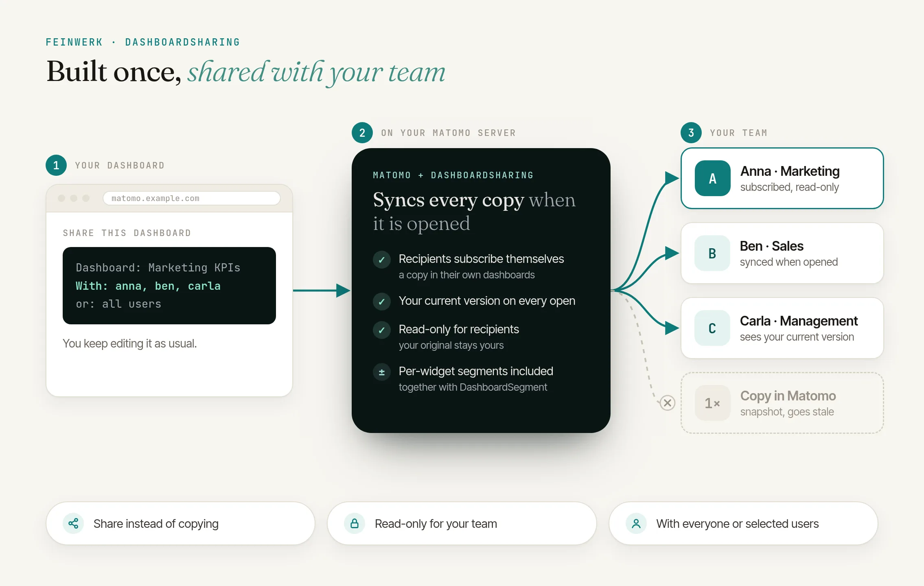Click the user icon beside 'With everyone or selected users'

coord(636,523)
